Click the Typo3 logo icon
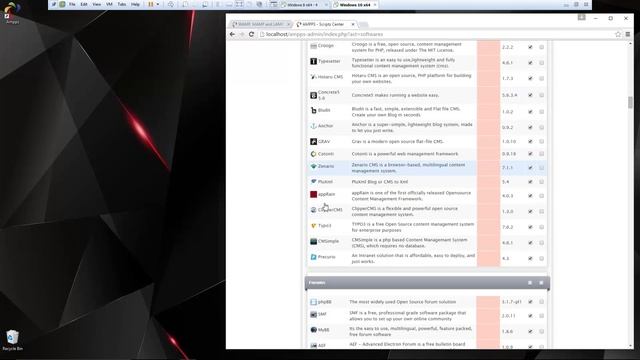The width and height of the screenshot is (640, 360). click(313, 226)
